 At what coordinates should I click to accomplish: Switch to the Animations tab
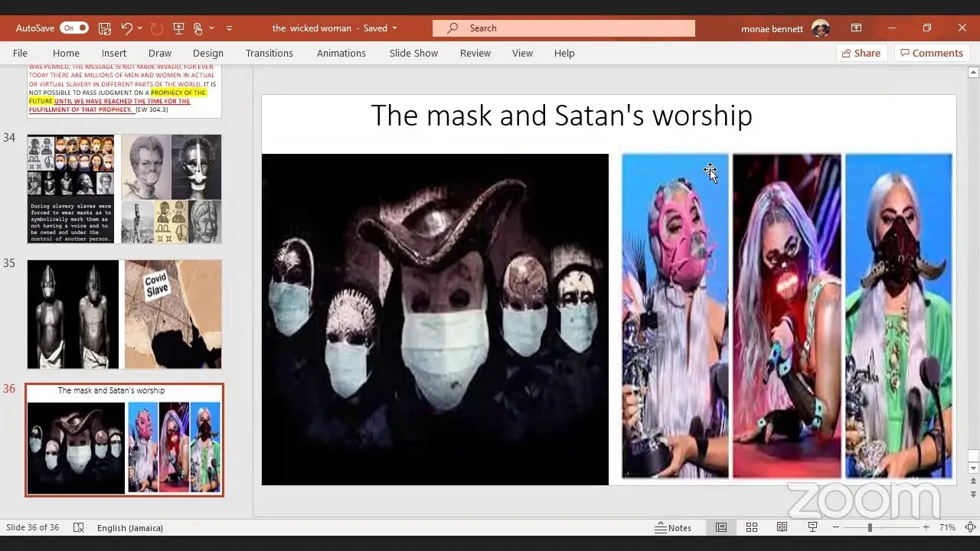point(341,53)
